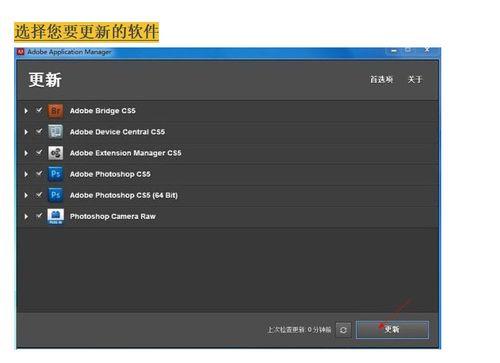This screenshot has height=363, width=500.
Task: Uncheck Adobe Photoshop CS5 (64 Bit) checkbox
Action: coord(39,195)
